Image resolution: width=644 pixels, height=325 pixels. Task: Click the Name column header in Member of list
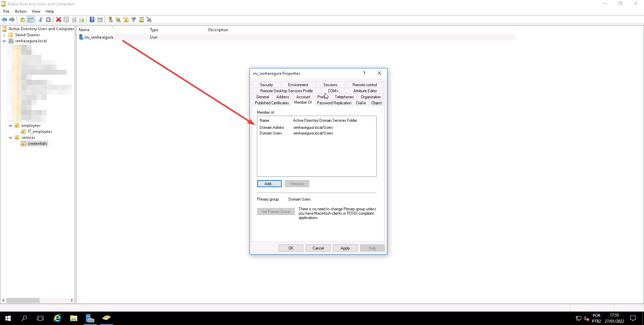click(x=274, y=120)
